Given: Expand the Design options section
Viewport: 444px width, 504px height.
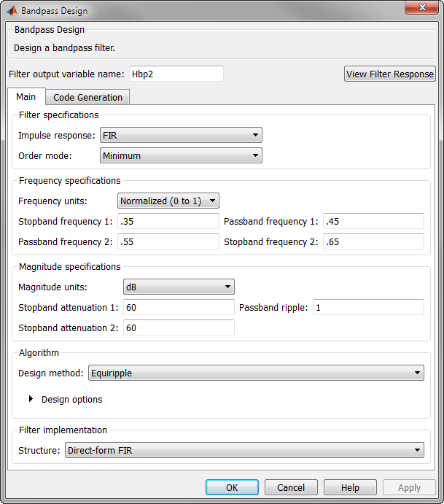Looking at the screenshot, I should tap(31, 399).
